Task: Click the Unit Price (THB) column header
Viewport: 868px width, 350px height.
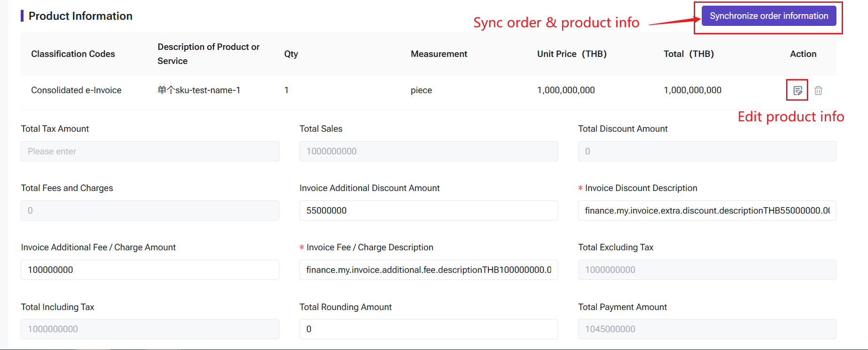Action: pos(571,54)
